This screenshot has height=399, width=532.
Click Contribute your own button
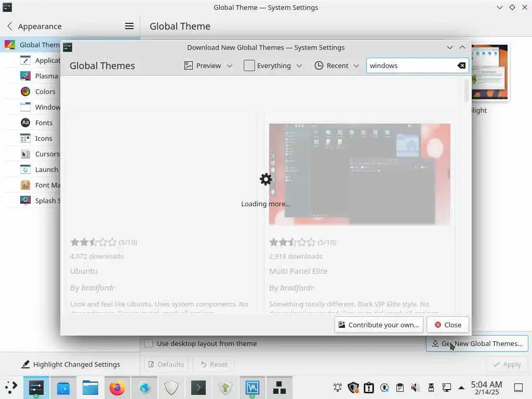(379, 325)
